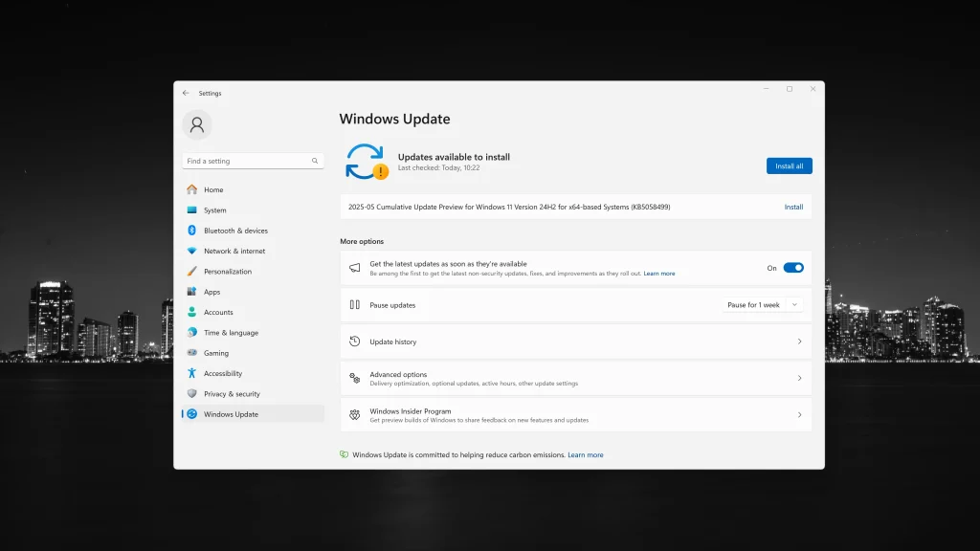Click the Windows Insider Program icon
Viewport: 980px width, 551px height.
pos(354,415)
